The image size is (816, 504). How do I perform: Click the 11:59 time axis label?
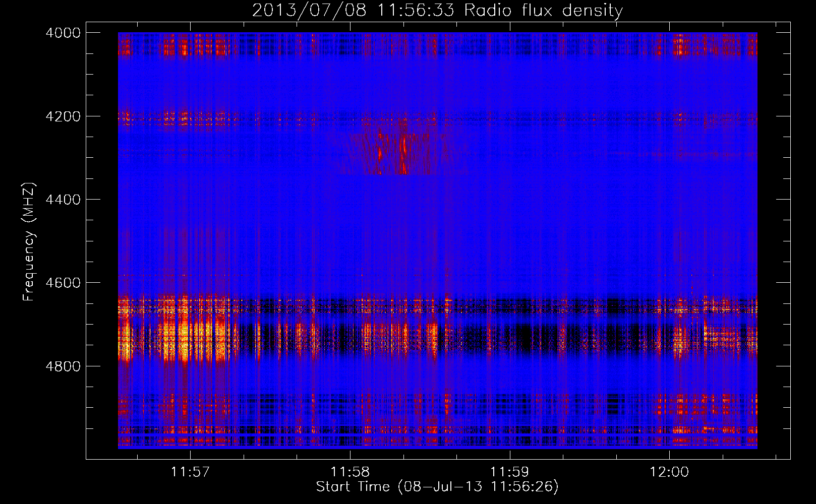[x=509, y=472]
